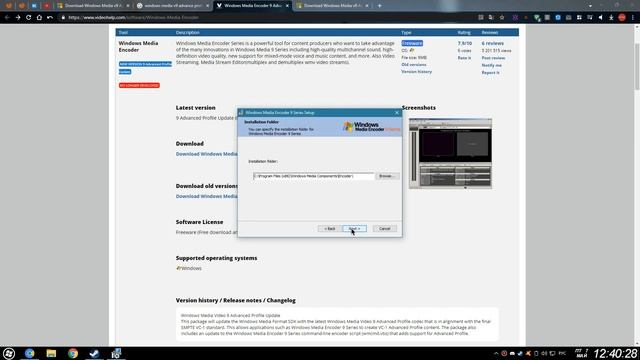Open the browser three-dot menu
This screenshot has height=360, width=640.
pos(633,18)
